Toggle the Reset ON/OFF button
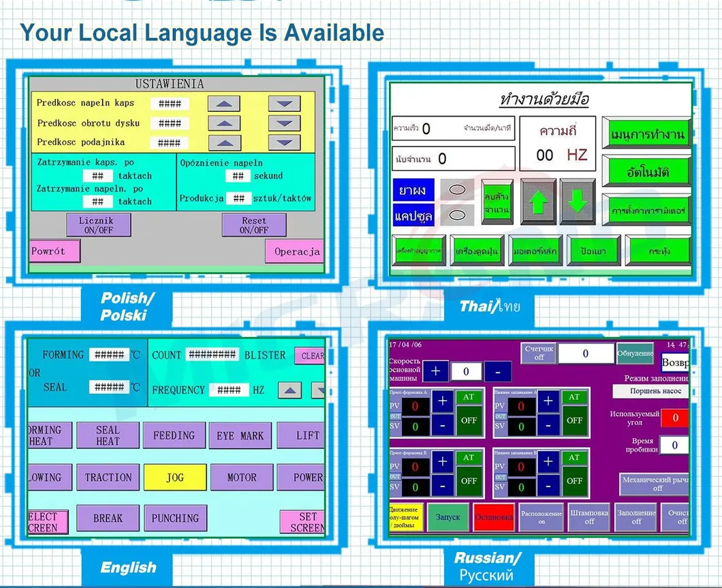Viewport: 722px width, 588px height. click(x=254, y=225)
